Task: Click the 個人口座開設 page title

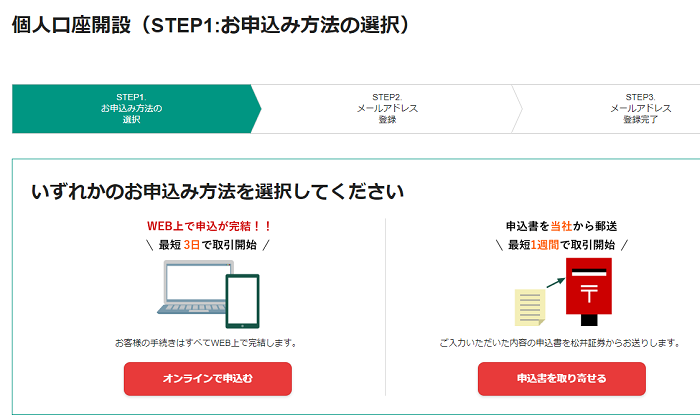Action: pos(71,25)
